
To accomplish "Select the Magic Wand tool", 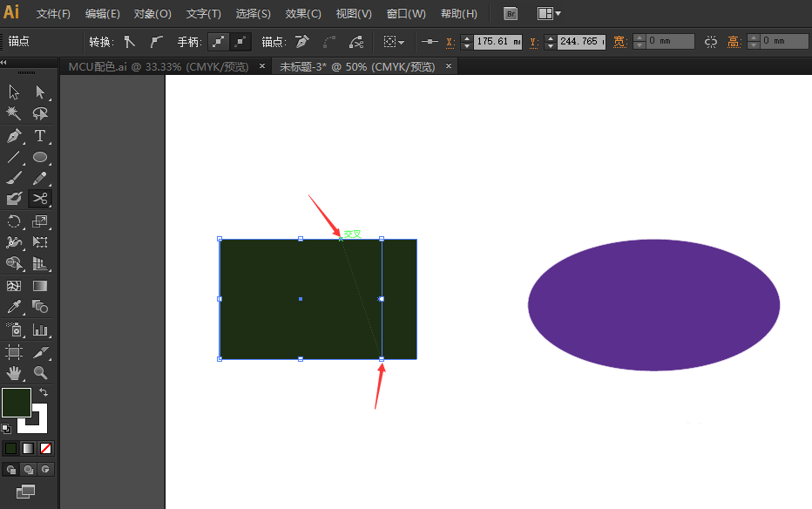I will pyautogui.click(x=14, y=113).
